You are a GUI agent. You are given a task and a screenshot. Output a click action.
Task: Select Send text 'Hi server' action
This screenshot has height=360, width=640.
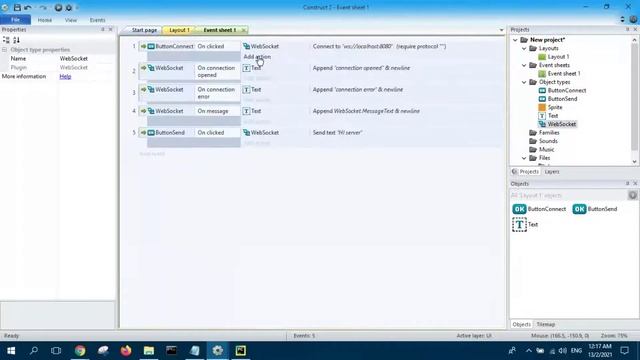coord(338,133)
